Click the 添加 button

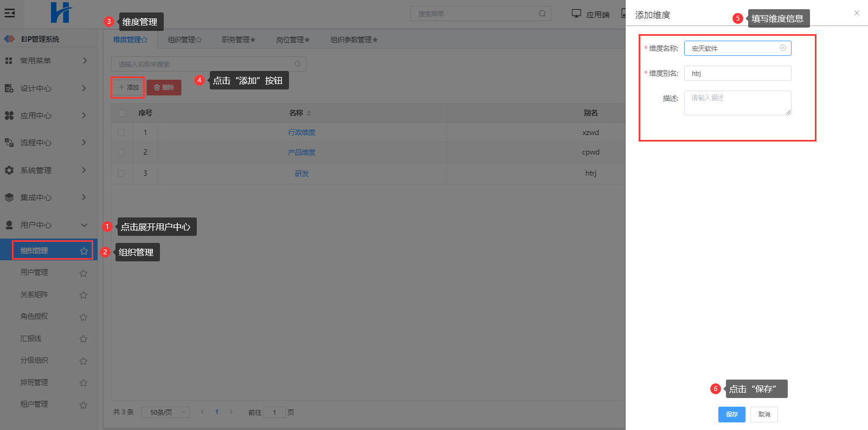[x=128, y=87]
